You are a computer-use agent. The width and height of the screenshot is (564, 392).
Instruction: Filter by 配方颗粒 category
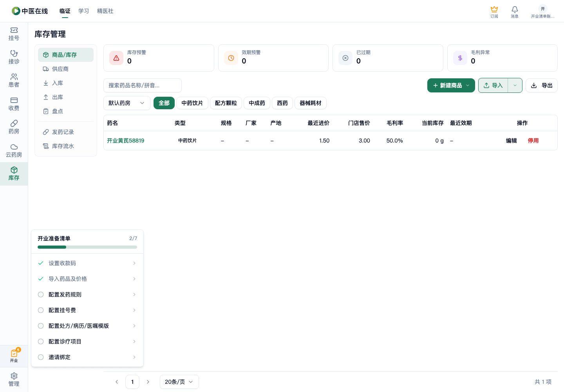click(x=226, y=103)
